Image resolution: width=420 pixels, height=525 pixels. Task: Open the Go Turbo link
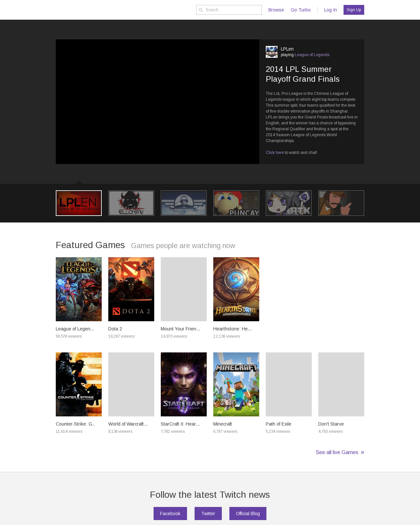(301, 10)
